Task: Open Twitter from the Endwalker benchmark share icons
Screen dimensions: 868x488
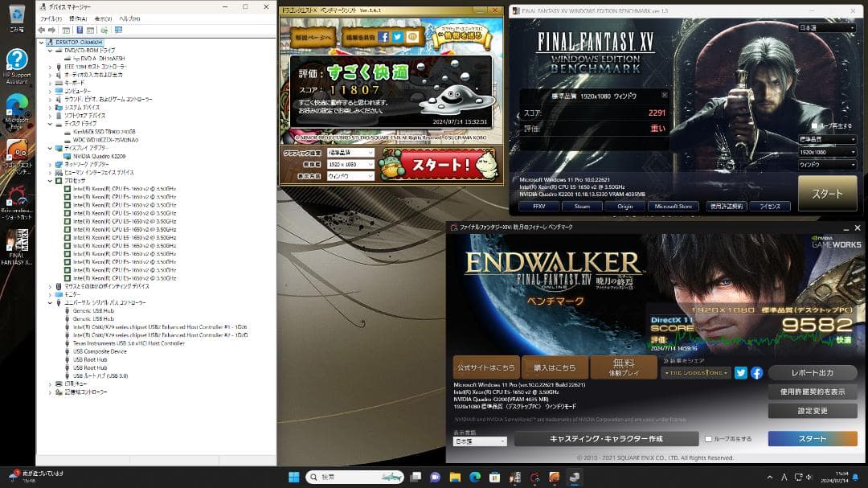Action: 741,373
